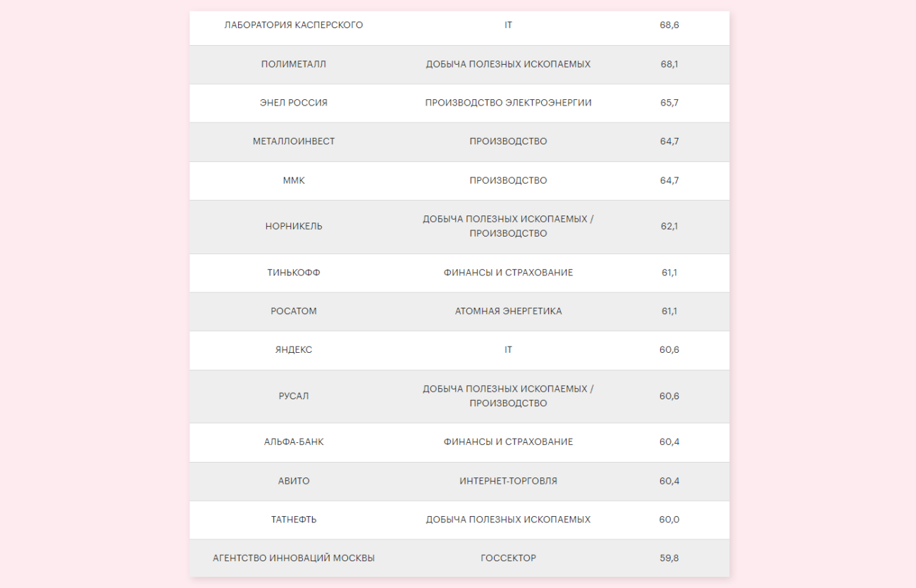
Task: Click the ЭНЕЛ РОССИЯ row name
Action: click(x=293, y=103)
